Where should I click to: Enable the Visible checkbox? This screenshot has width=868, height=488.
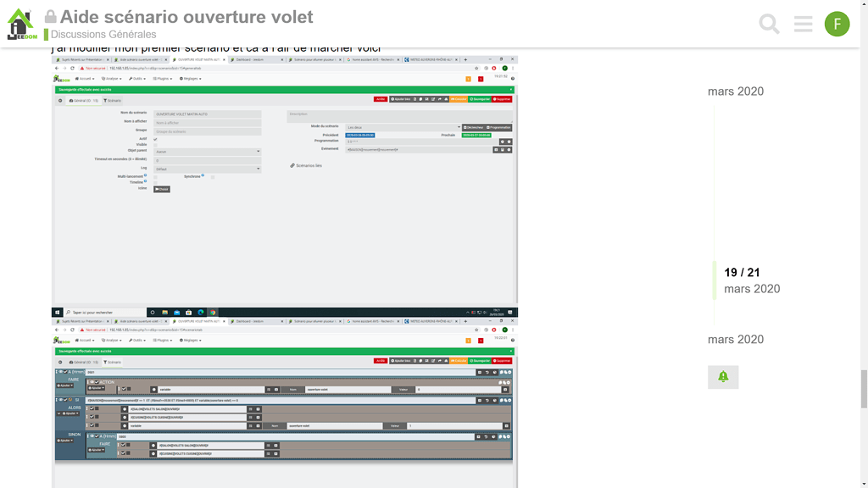coord(155,145)
